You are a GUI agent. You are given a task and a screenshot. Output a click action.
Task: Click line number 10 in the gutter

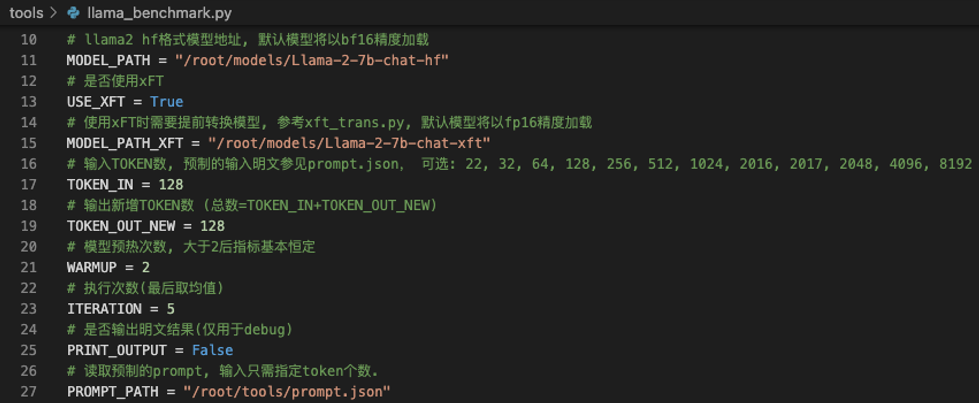pyautogui.click(x=29, y=40)
